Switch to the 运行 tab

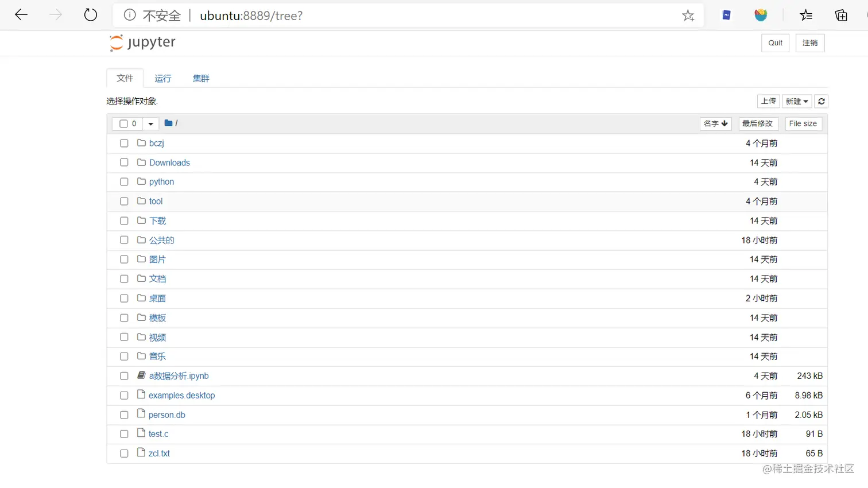[x=163, y=78]
